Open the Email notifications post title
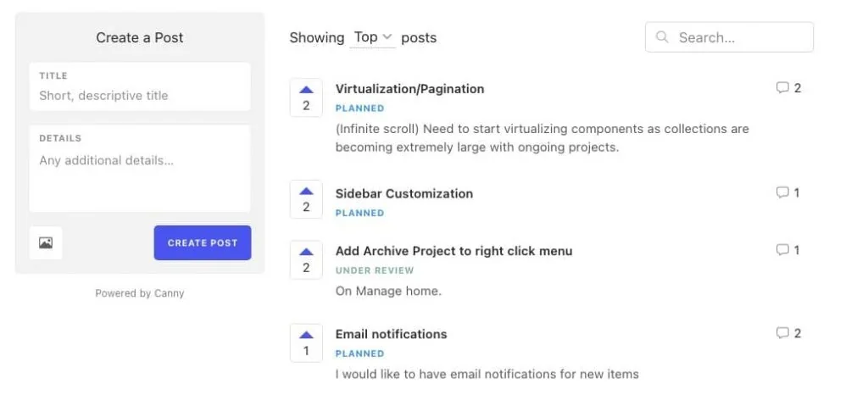 coord(391,335)
